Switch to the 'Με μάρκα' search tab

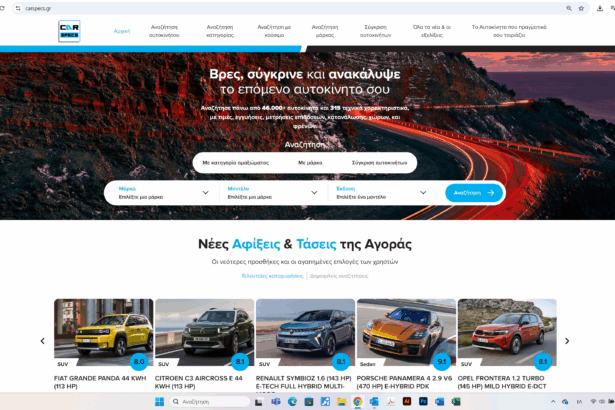pyautogui.click(x=309, y=162)
